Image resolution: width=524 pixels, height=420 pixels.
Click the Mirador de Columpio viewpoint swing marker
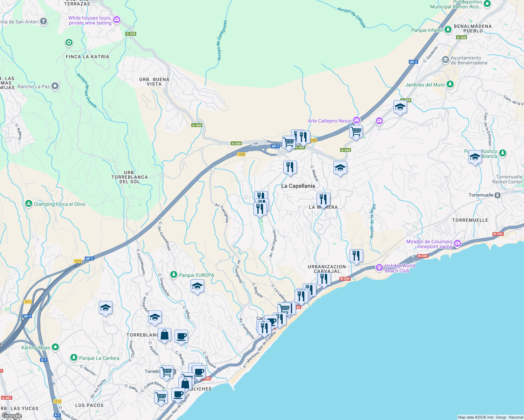(457, 244)
